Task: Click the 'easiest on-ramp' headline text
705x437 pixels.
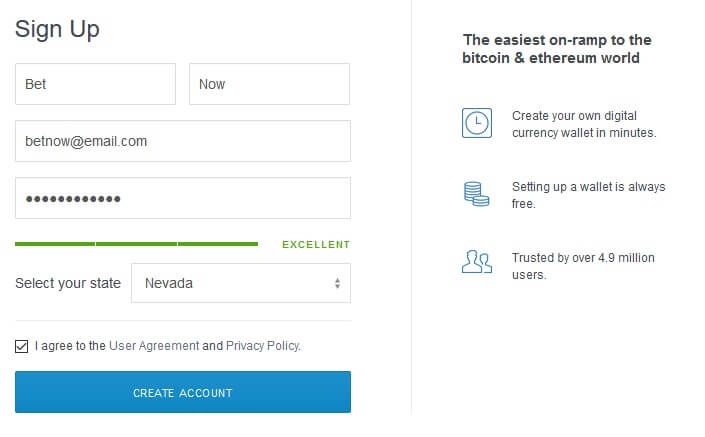Action: point(557,49)
